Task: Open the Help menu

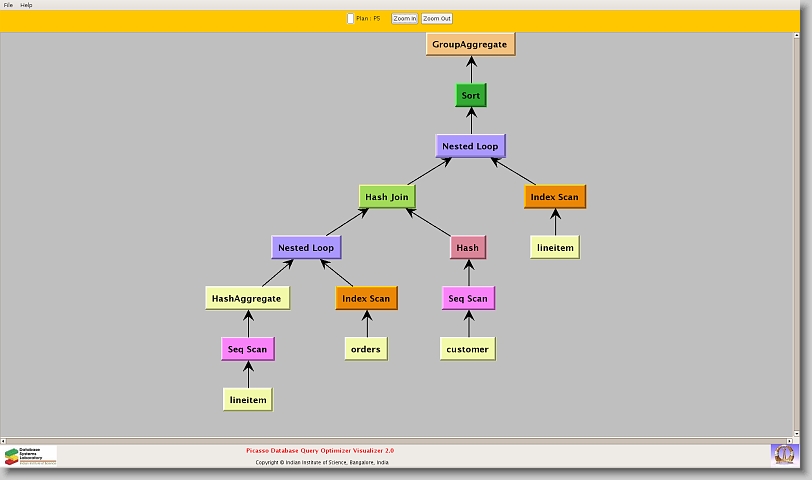Action: pyautogui.click(x=26, y=5)
